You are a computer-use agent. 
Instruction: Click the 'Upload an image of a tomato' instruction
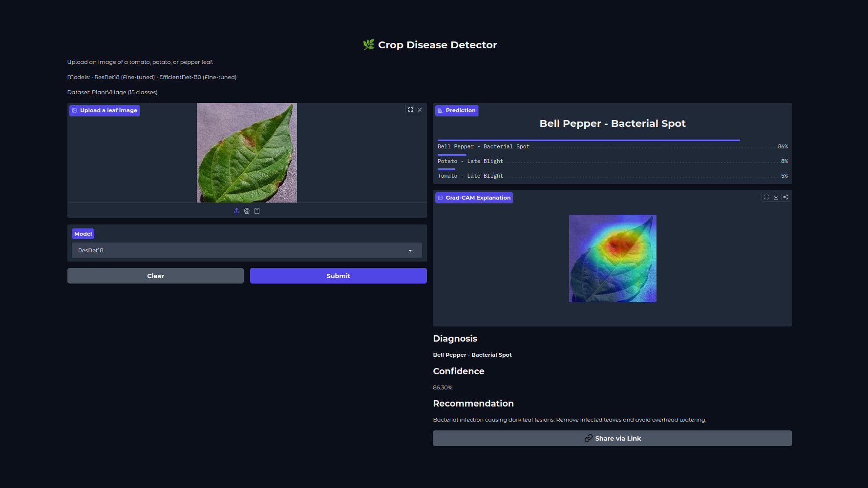tap(140, 62)
